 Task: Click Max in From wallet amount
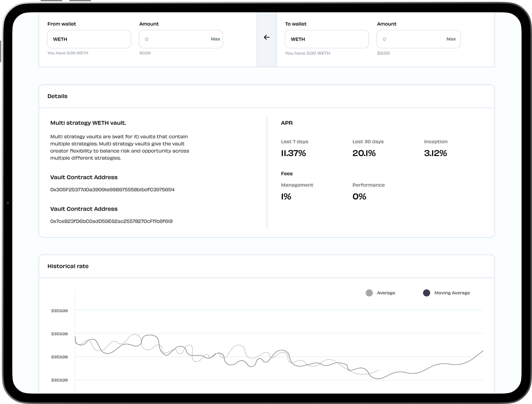coord(215,39)
